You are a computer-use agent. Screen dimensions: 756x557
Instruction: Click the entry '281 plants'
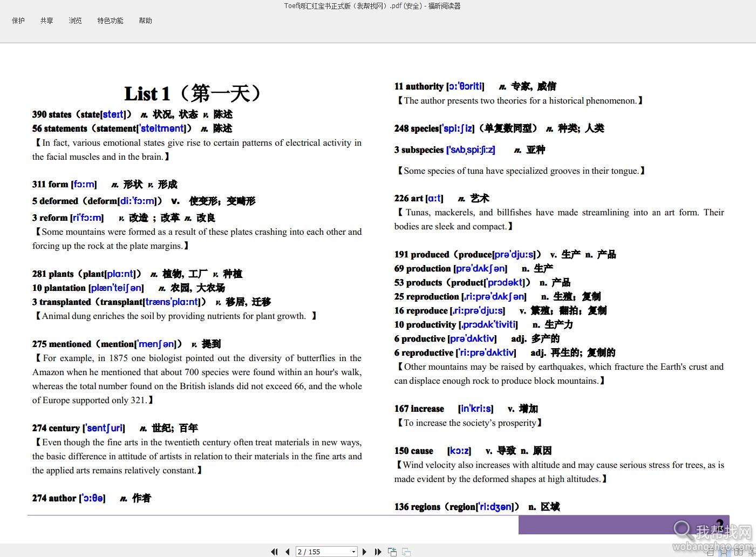tap(137, 274)
